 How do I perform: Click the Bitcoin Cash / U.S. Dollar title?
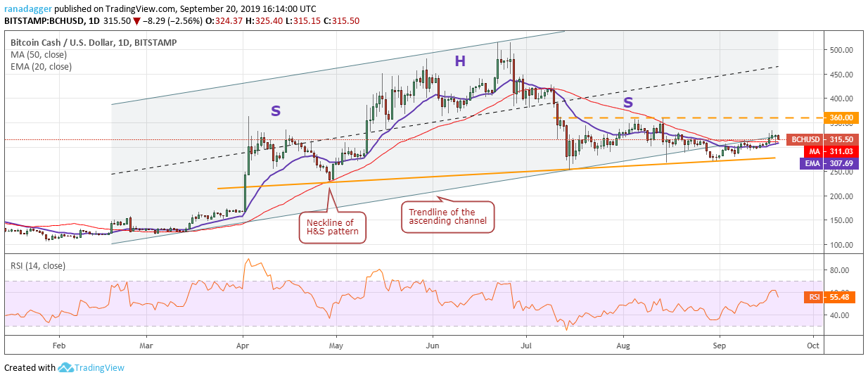click(94, 43)
